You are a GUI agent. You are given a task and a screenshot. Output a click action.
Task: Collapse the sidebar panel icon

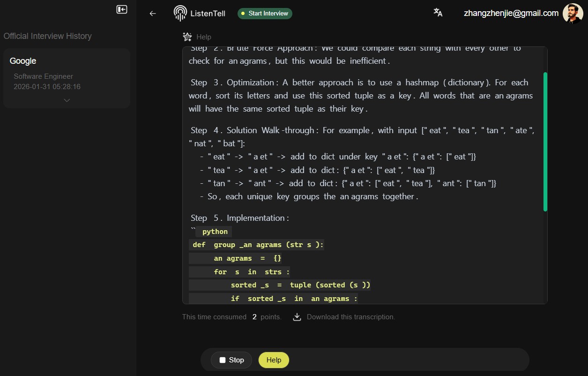(x=122, y=9)
